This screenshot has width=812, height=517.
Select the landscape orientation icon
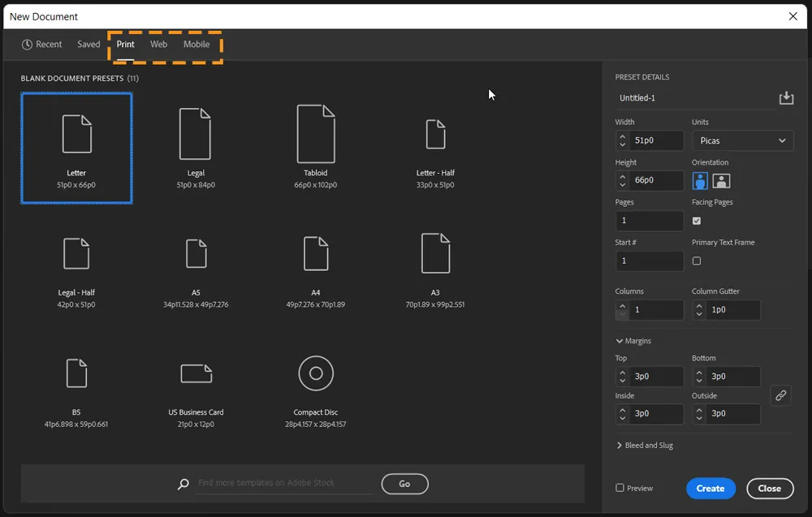pos(720,180)
